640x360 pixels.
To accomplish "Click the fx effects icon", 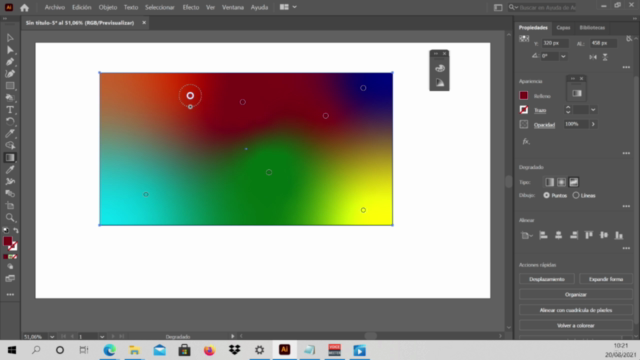I will (x=526, y=142).
